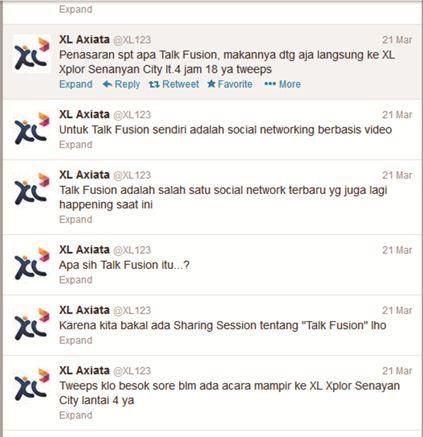This screenshot has width=423, height=437.
Task: Click the XL avatar beside the 'Apa sih Talk Fusion itu' tweet
Action: point(32,264)
